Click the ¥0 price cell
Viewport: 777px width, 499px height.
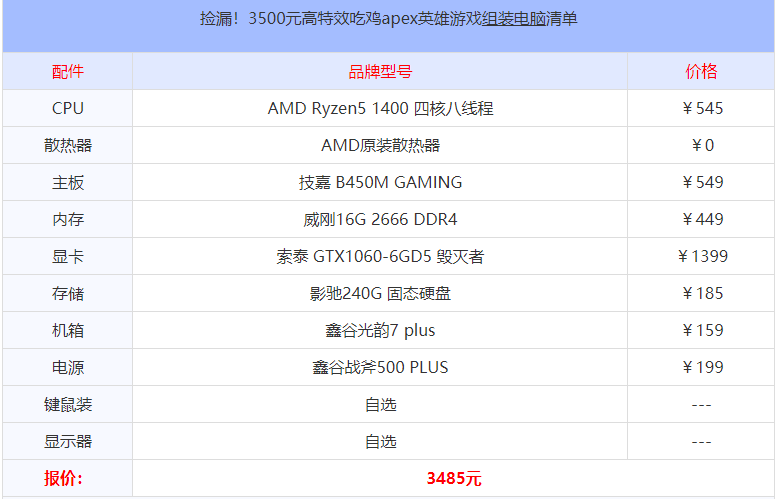(702, 145)
